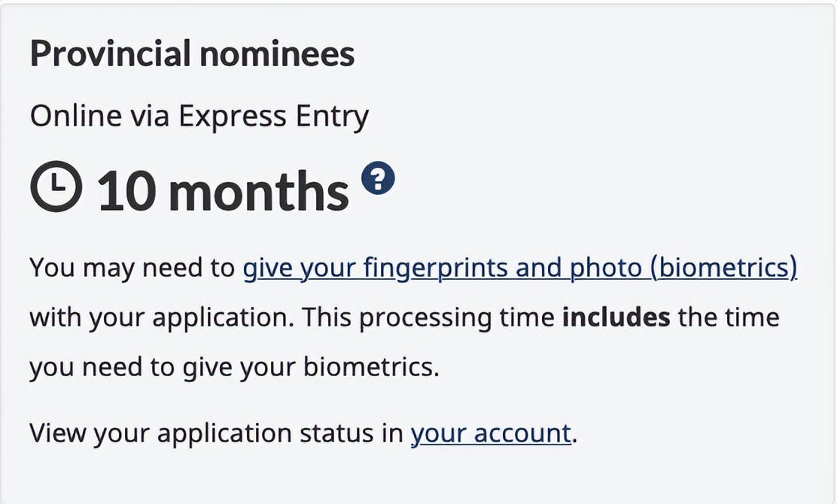Click the word (biometrics) in the link
The image size is (837, 504).
tap(723, 269)
